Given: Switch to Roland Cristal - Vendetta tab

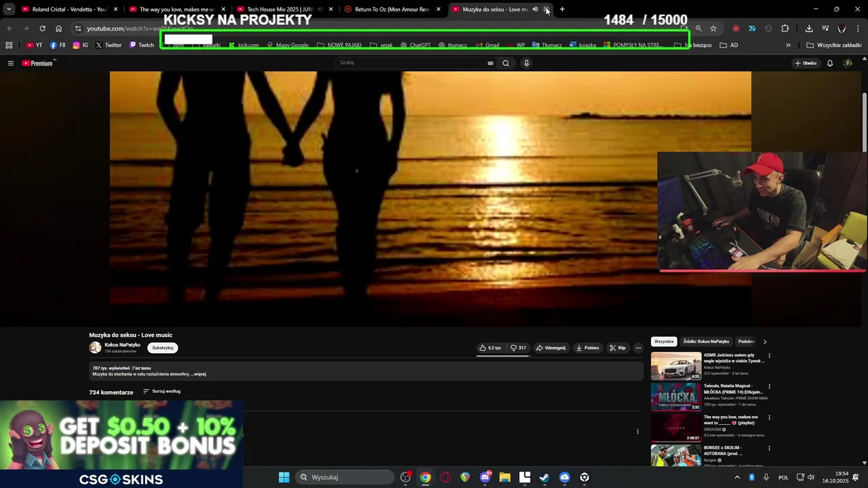Looking at the screenshot, I should pos(71,9).
